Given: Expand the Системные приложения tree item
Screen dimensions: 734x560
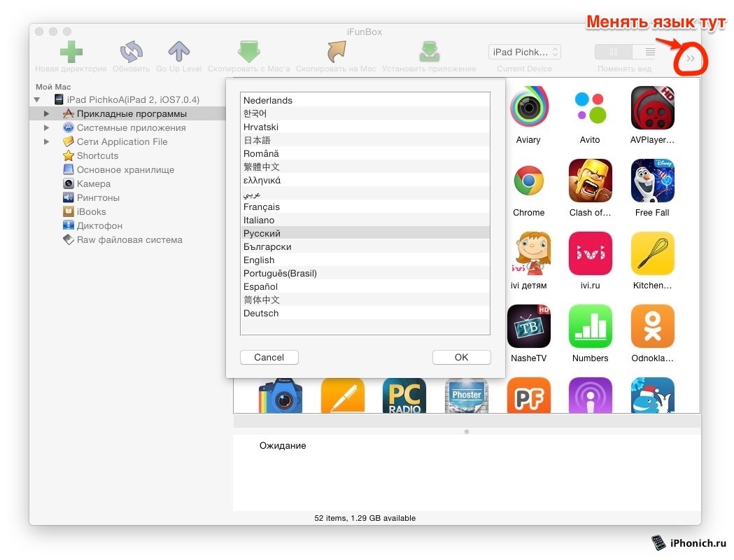Looking at the screenshot, I should tap(47, 127).
